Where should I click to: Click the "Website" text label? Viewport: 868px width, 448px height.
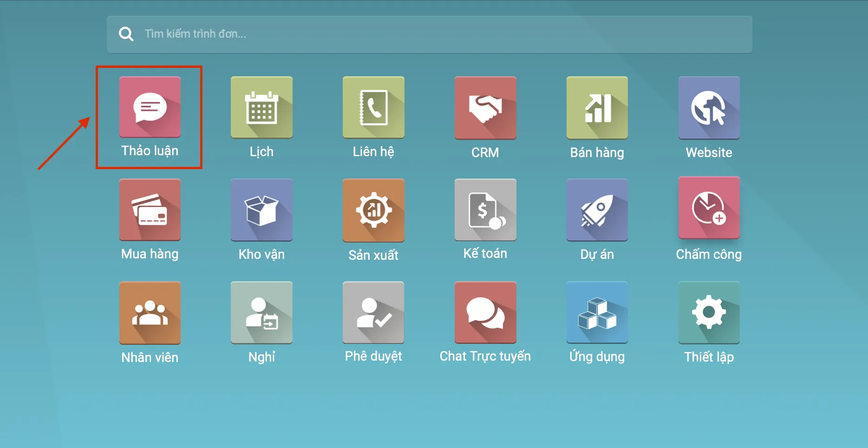click(x=709, y=152)
